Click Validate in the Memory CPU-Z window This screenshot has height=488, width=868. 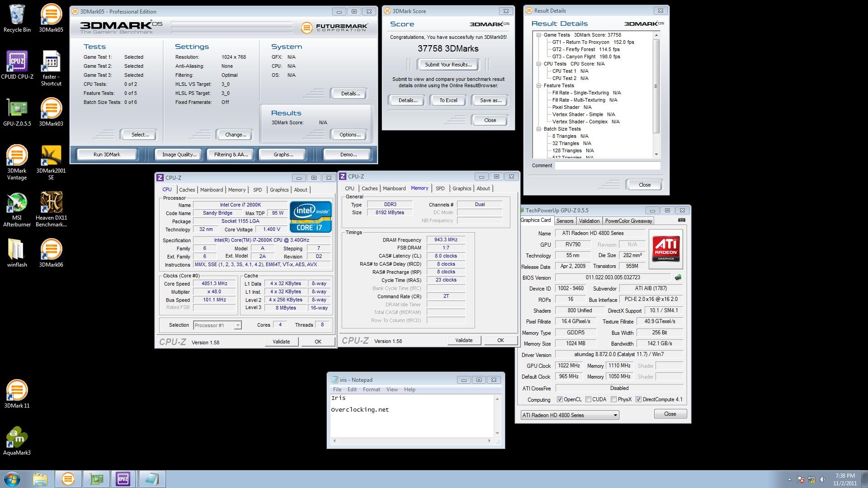464,340
